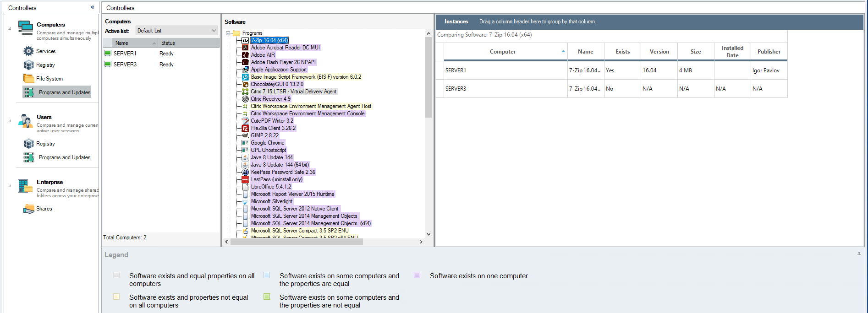Click the Citrix Receiver 4.9 icon

245,99
